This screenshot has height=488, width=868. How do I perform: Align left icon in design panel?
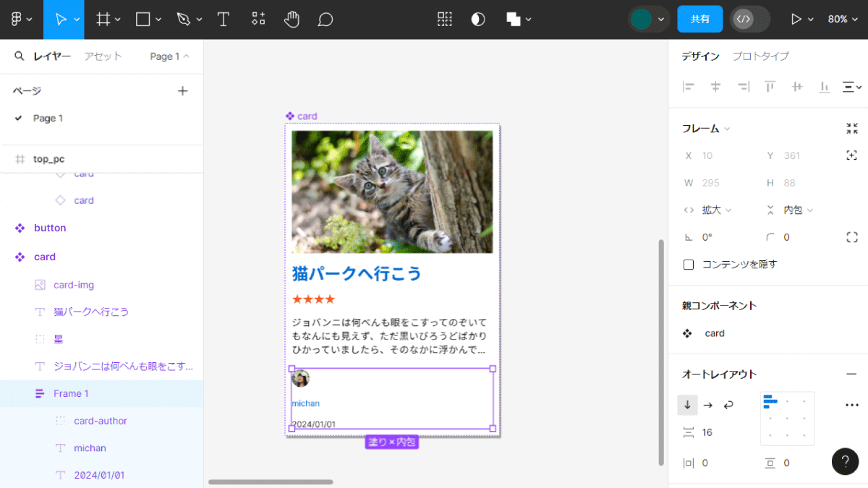689,87
